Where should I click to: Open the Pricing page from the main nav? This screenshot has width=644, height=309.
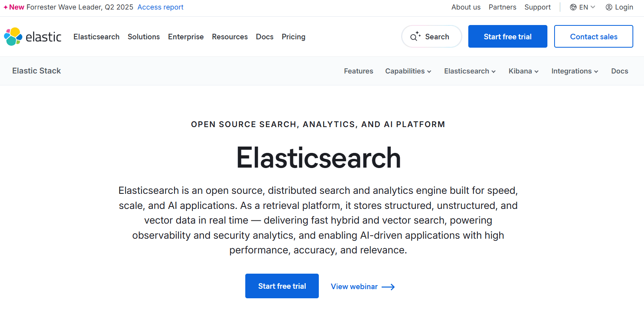pyautogui.click(x=293, y=37)
